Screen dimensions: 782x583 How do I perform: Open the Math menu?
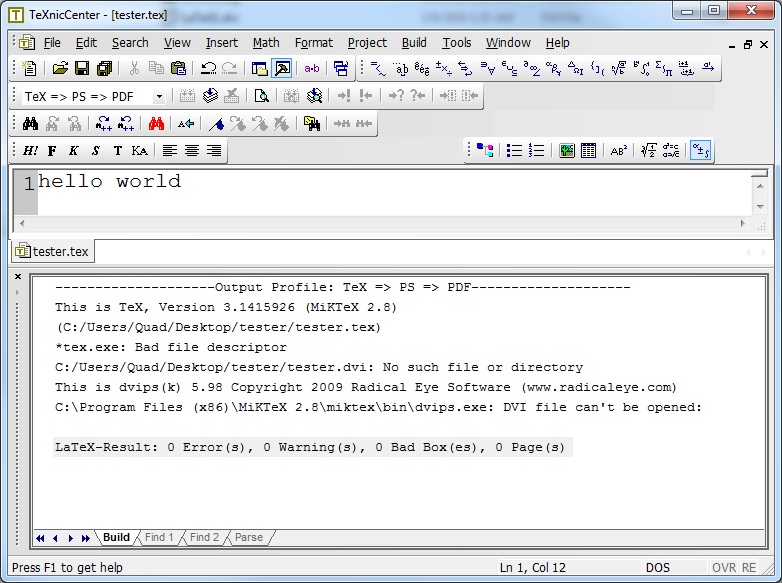coord(266,43)
